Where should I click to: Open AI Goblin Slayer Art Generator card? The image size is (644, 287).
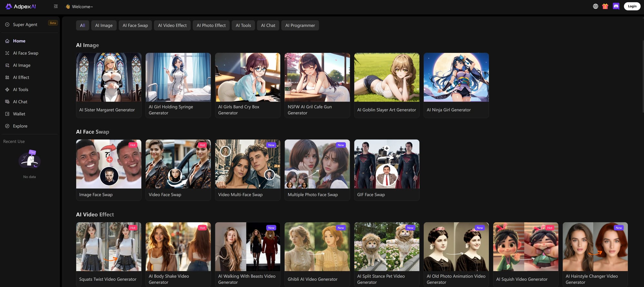(387, 85)
